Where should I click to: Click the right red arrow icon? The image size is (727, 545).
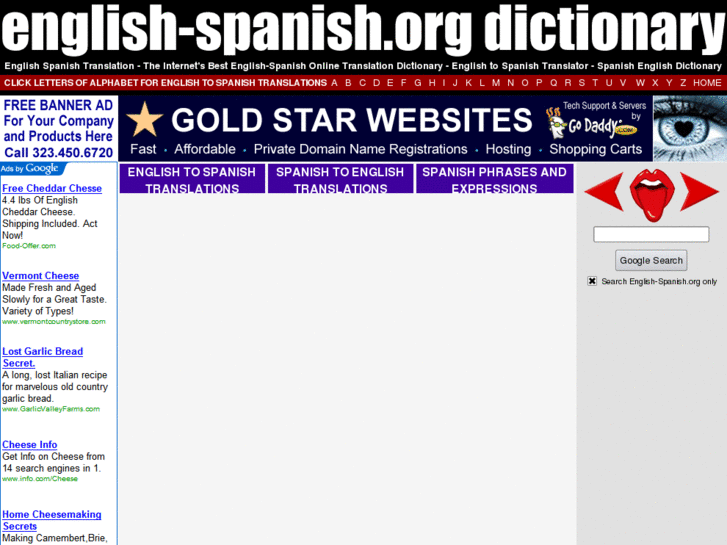coord(699,191)
